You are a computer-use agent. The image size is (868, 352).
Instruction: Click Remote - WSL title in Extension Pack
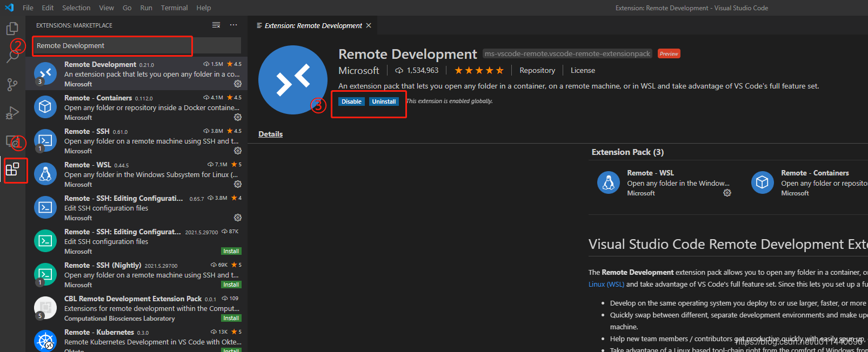650,173
